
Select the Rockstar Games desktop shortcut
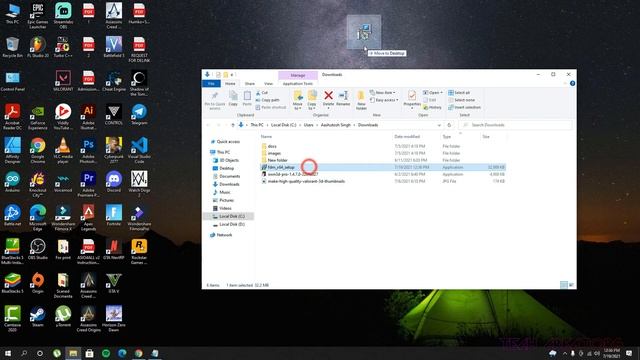(139, 252)
